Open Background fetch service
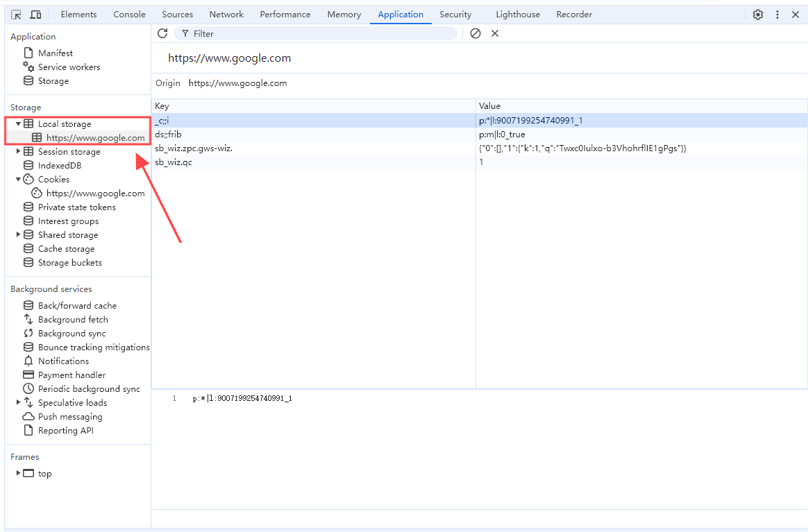 point(73,319)
